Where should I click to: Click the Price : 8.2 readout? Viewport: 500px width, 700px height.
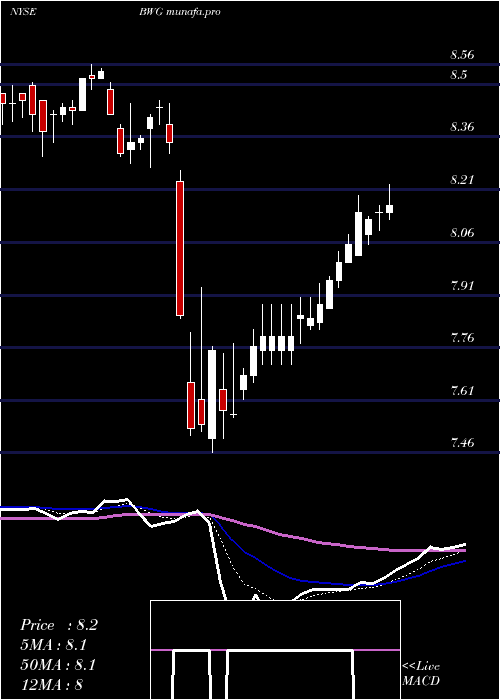tap(58, 625)
